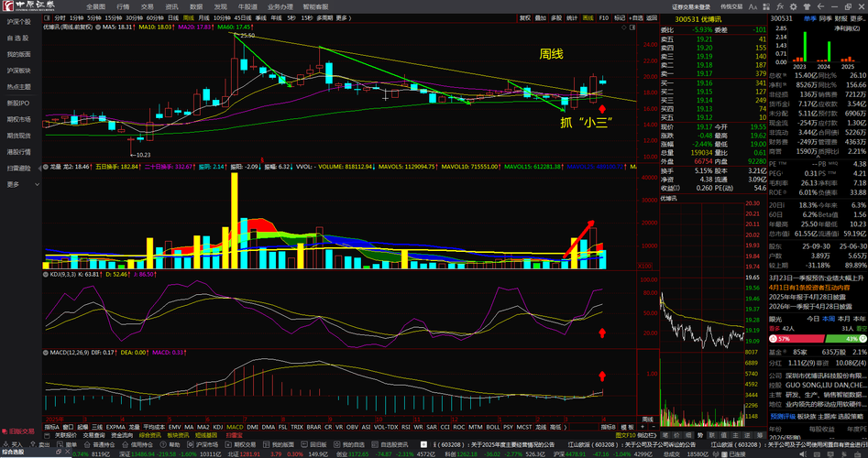The width and height of the screenshot is (868, 458).
Task: Open the 更多 dropdown in financial panel
Action: 859,18
